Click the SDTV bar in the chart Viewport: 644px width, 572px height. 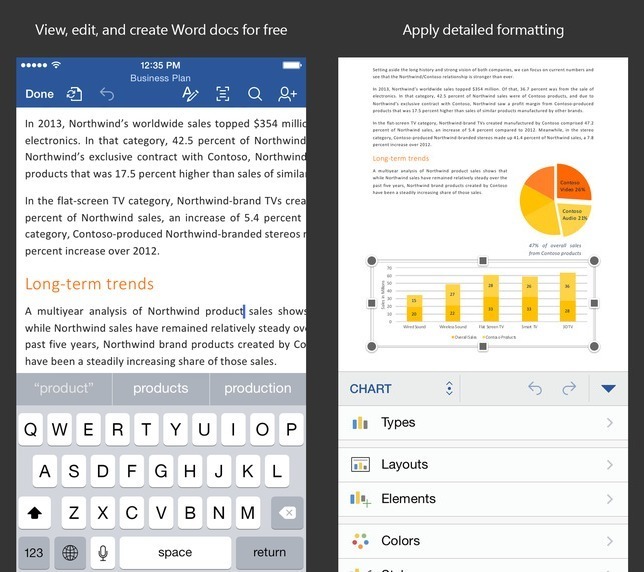click(x=568, y=297)
